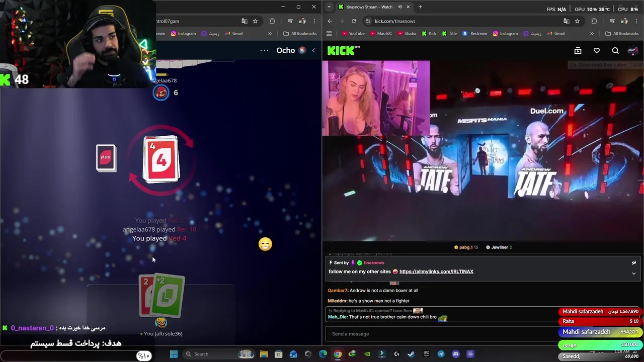This screenshot has height=362, width=644.
Task: Go back in the Kick browser window
Action: [x=330, y=21]
